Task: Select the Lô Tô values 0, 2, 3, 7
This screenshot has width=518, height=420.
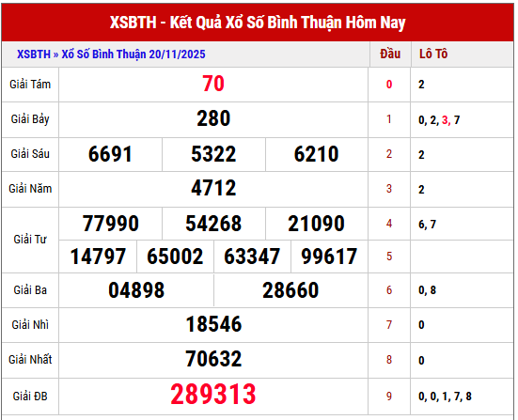Action: pos(439,120)
